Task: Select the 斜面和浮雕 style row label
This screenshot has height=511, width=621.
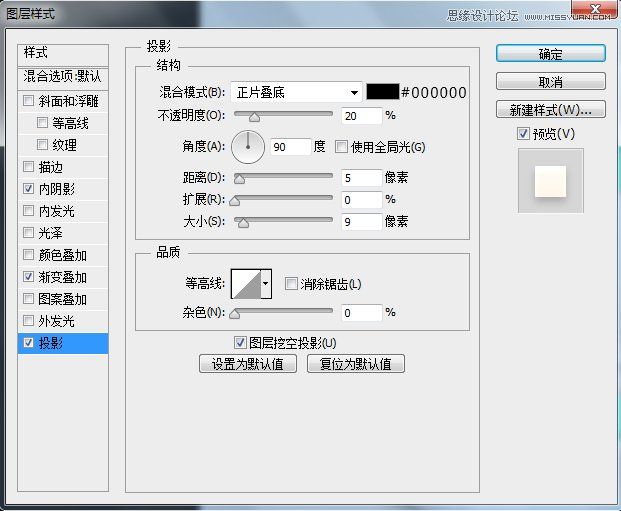Action: pos(69,101)
